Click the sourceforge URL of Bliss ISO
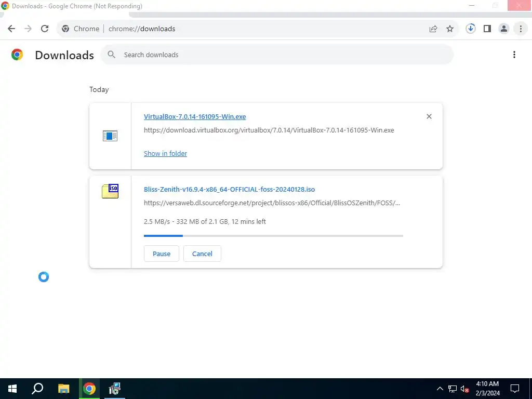The width and height of the screenshot is (532, 399). (272, 203)
